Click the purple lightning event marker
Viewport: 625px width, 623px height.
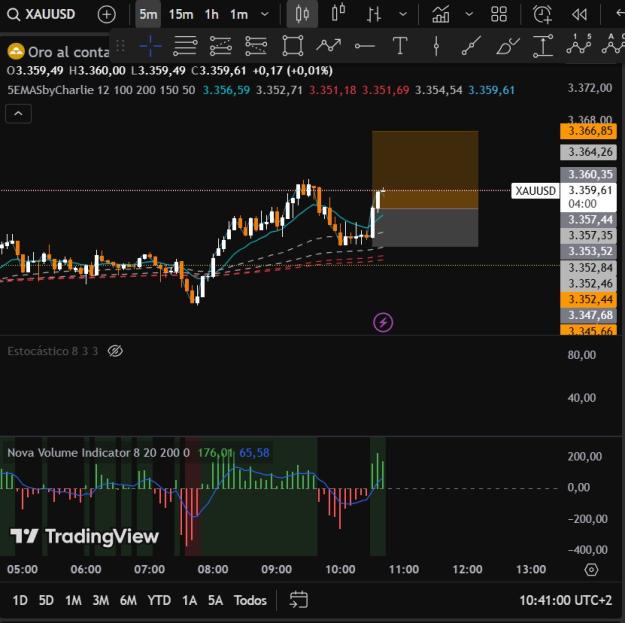383,322
